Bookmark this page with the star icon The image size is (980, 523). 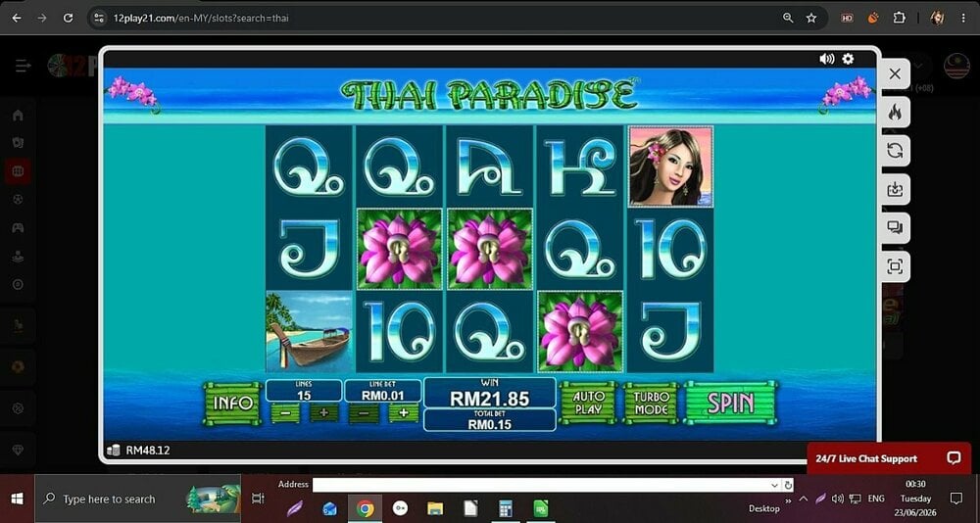tap(811, 19)
